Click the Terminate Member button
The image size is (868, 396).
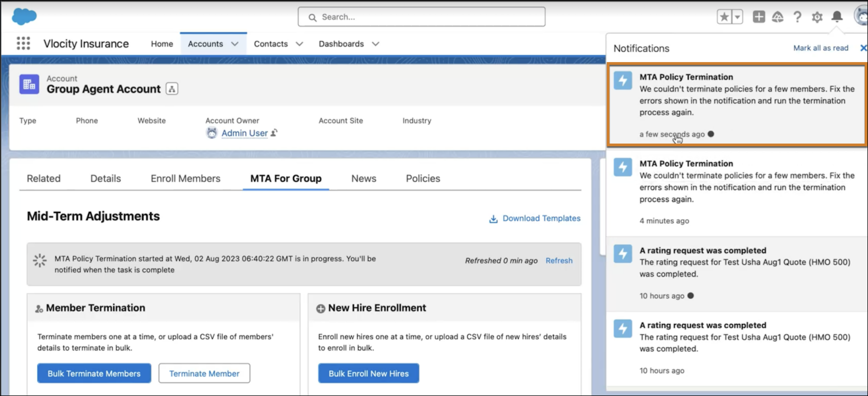tap(205, 373)
